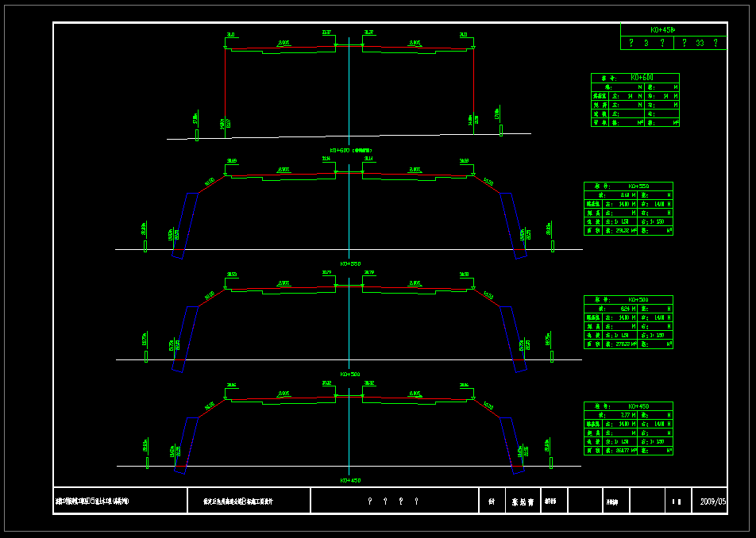Select the drawing title cell in title block

click(x=249, y=501)
